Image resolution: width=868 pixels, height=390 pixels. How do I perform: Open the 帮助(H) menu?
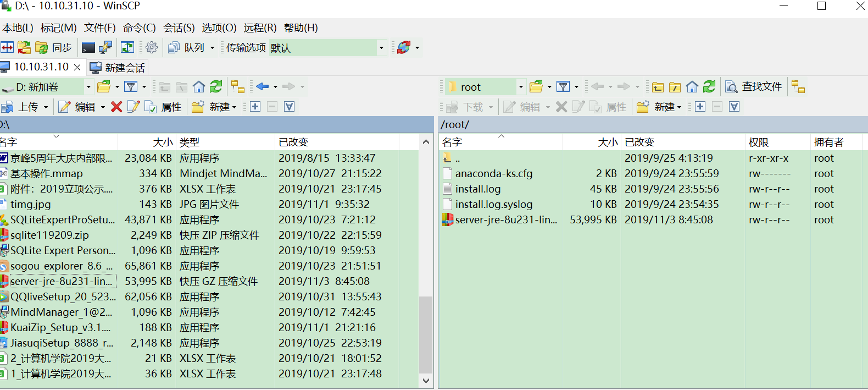[301, 28]
